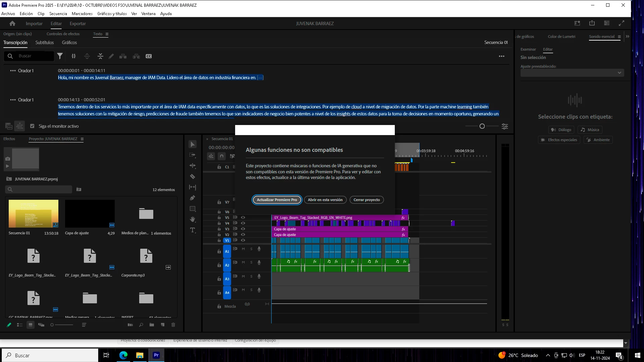Open Premiere Pro from Windows taskbar

coord(156,355)
